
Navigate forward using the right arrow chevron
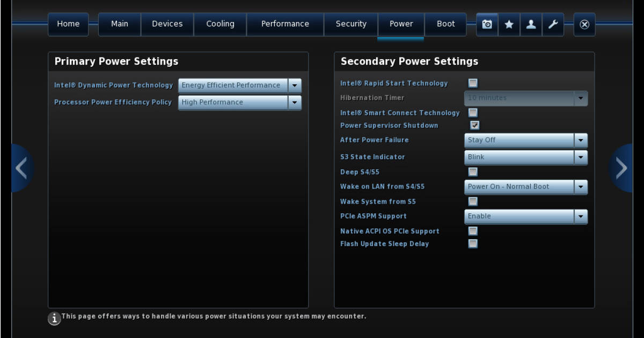tap(621, 168)
